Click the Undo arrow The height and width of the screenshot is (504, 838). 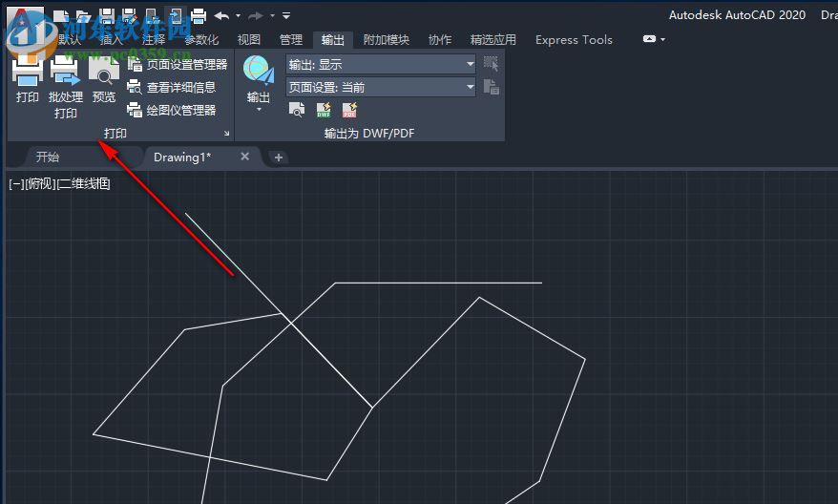pyautogui.click(x=221, y=16)
